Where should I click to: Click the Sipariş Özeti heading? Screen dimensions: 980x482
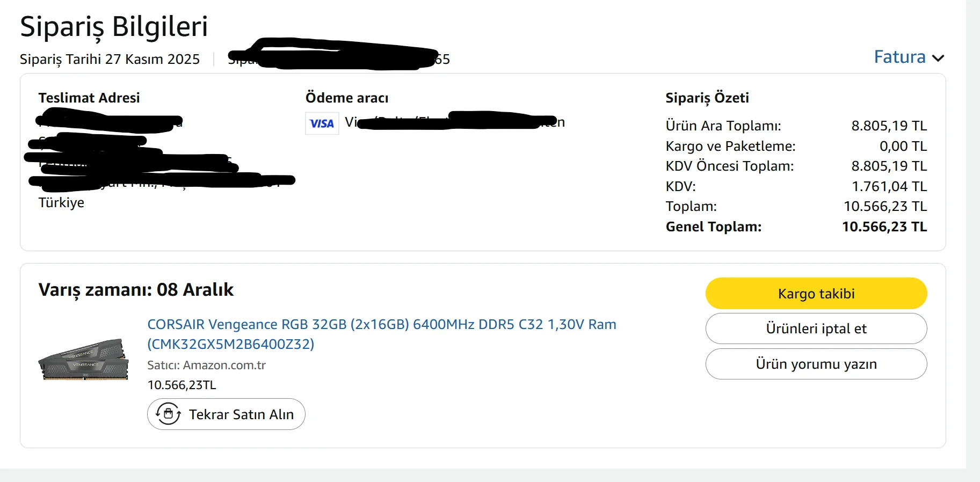(707, 98)
